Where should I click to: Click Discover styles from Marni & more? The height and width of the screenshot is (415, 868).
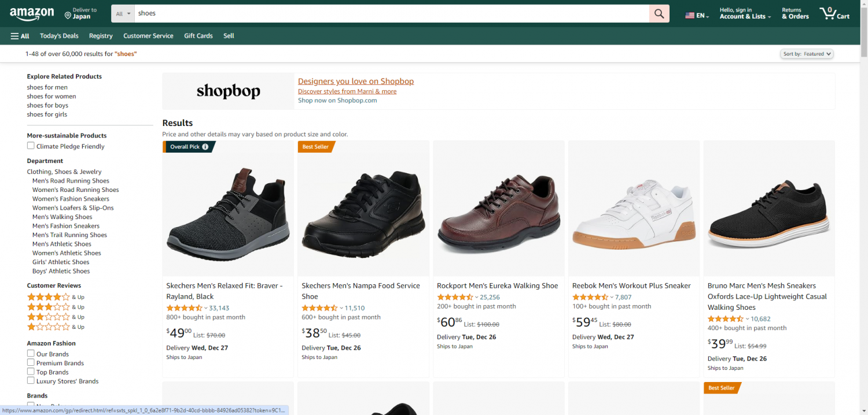[x=347, y=91]
